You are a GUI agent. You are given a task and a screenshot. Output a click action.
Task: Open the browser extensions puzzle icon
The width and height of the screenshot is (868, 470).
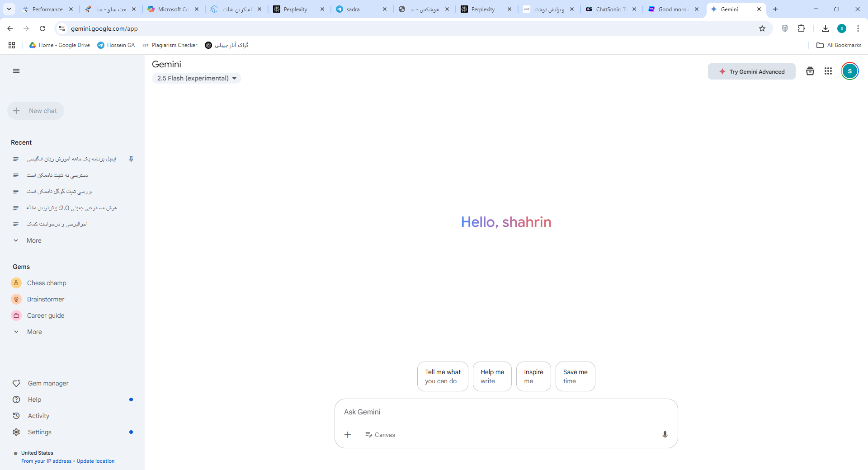[802, 28]
